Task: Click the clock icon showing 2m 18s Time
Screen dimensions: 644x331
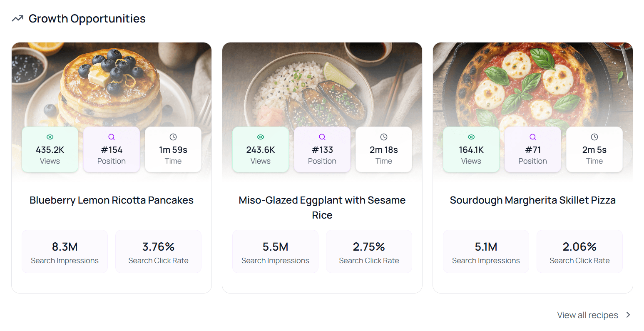Action: (383, 137)
